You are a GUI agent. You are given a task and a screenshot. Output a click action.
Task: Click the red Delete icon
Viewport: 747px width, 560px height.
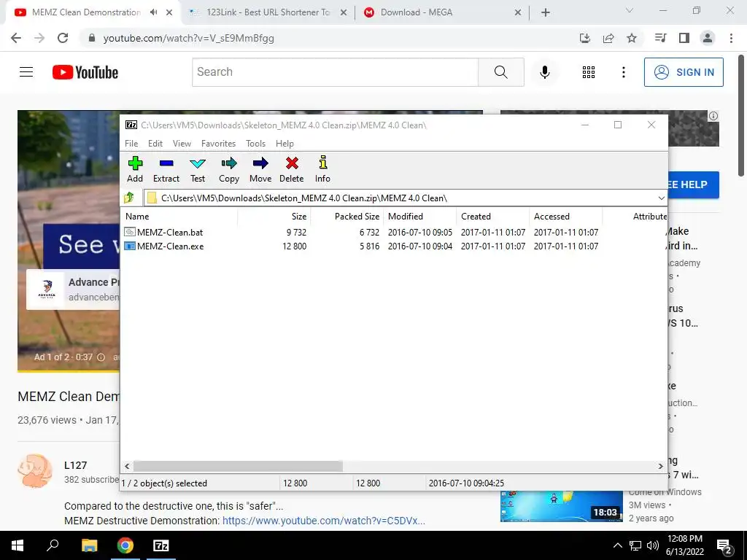click(292, 169)
